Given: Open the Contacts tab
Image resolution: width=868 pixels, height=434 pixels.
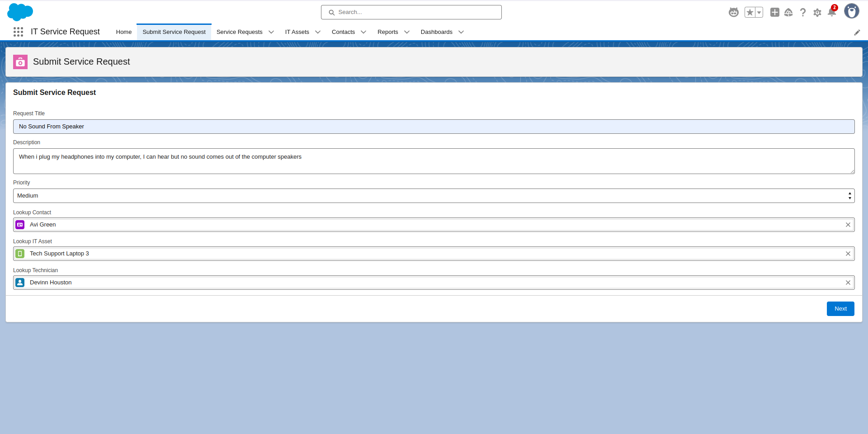Looking at the screenshot, I should coord(343,32).
